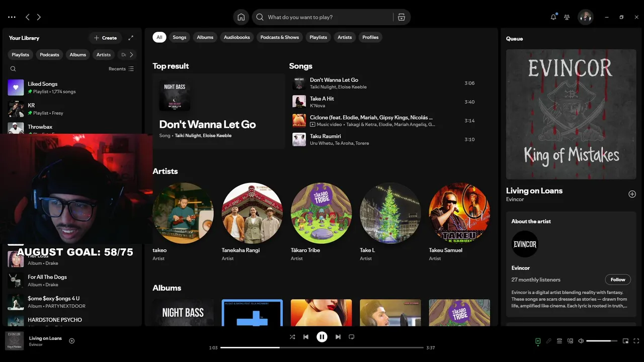This screenshot has width=644, height=362.
Task: Open the Evincor artist link in player bar
Action: click(x=36, y=345)
